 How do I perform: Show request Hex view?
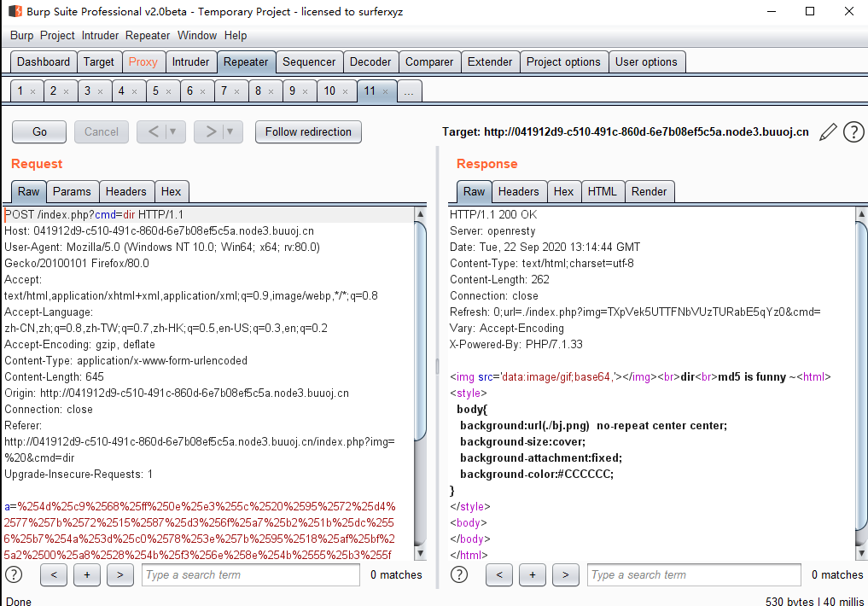pyautogui.click(x=171, y=191)
